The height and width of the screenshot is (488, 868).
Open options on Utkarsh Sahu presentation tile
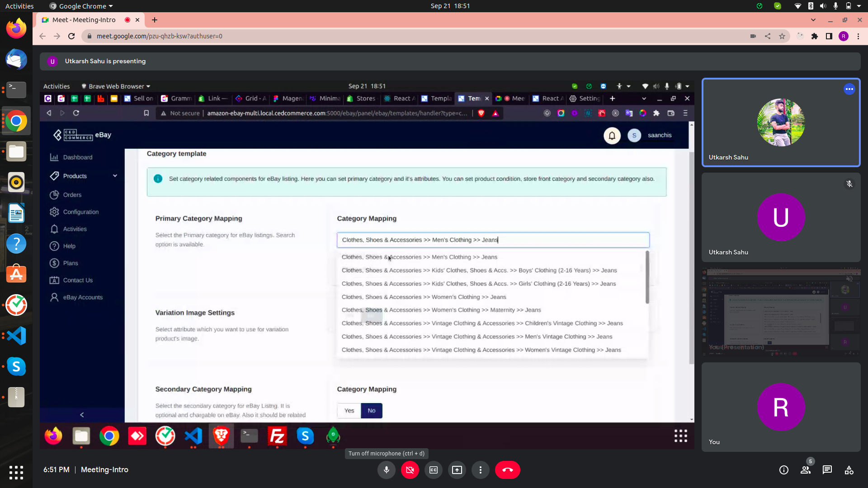[849, 89]
